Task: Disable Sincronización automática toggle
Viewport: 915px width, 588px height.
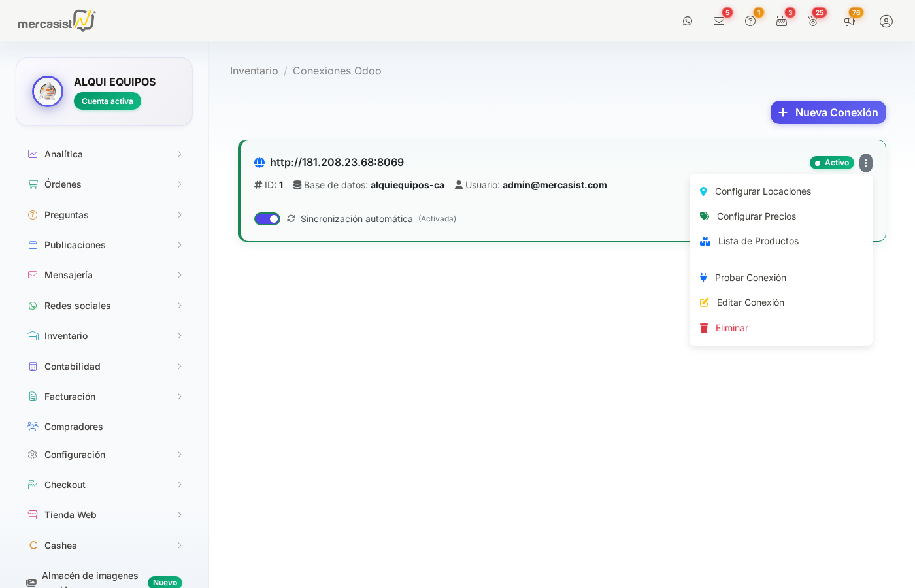Action: coord(267,218)
